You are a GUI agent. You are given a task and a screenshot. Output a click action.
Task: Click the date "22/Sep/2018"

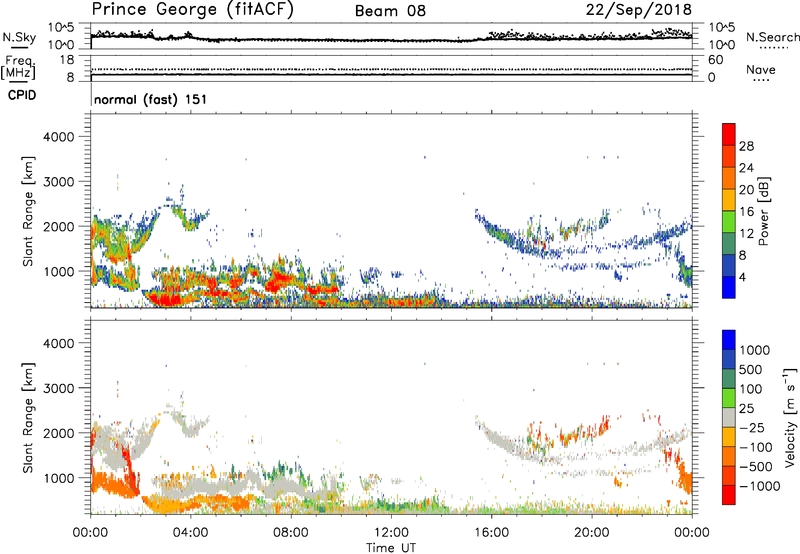639,9
